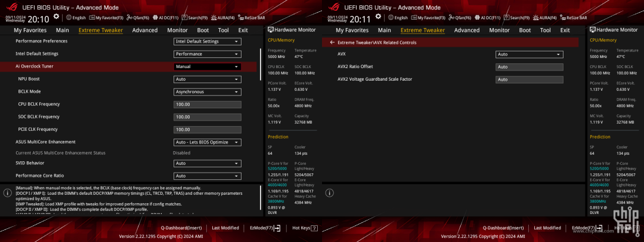The image size is (644, 242).
Task: Switch to Main tab in left screen
Action: click(63, 30)
